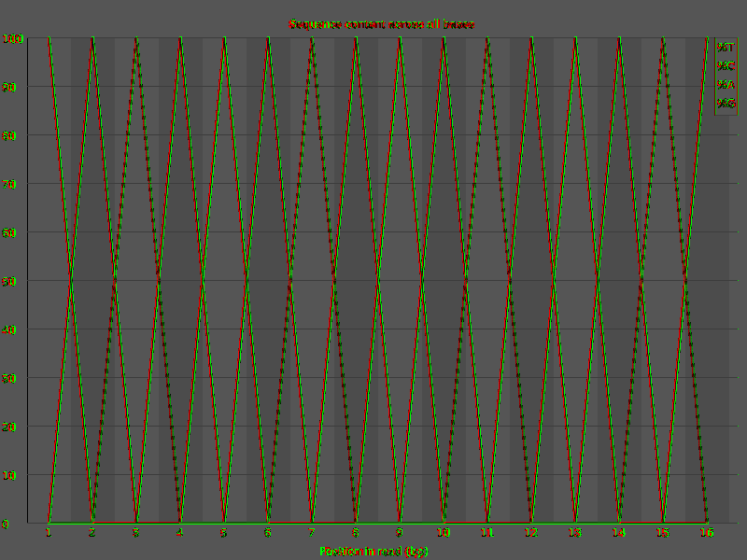Click the %C legend entry
The width and height of the screenshot is (747, 560).
[726, 65]
